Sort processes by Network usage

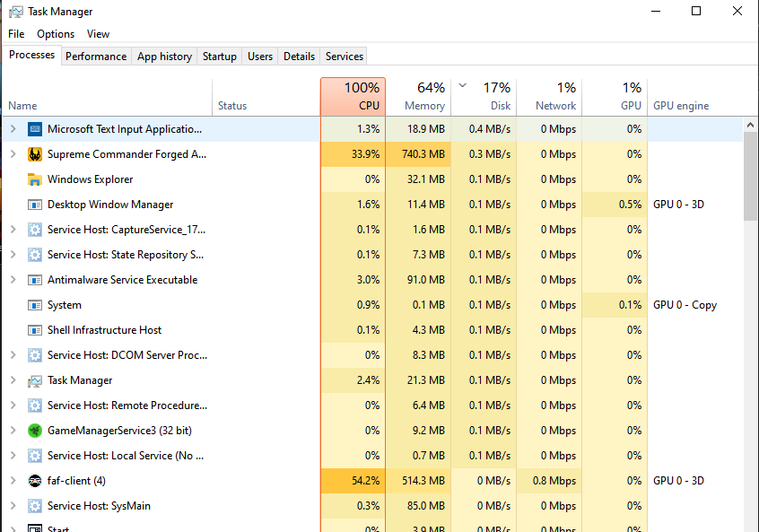[x=549, y=97]
